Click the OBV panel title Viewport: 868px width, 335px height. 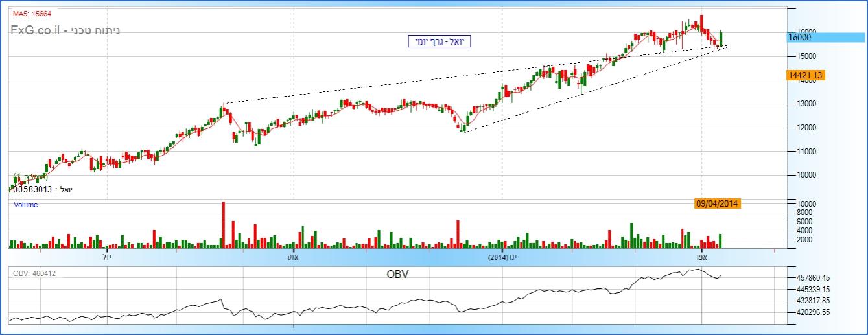coord(397,273)
